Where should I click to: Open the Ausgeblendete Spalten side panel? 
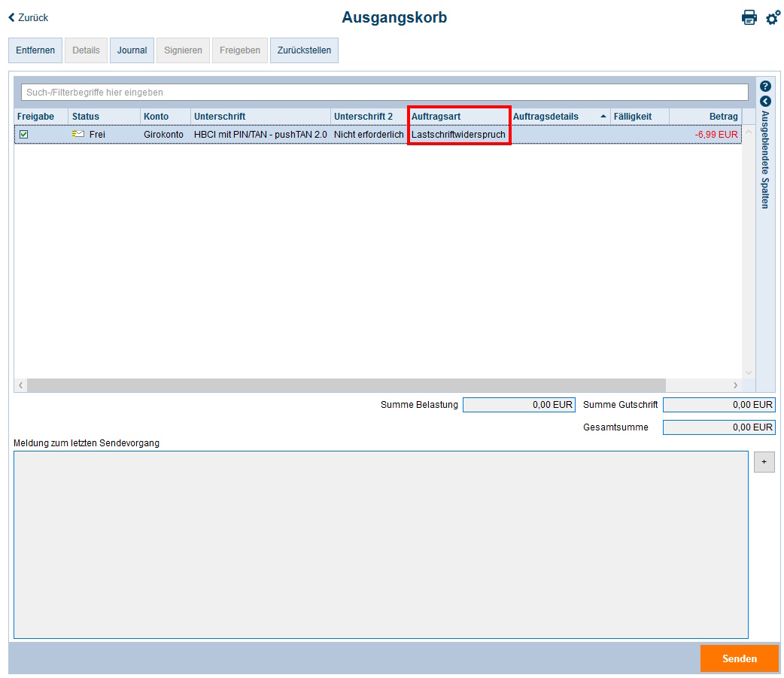(765, 160)
